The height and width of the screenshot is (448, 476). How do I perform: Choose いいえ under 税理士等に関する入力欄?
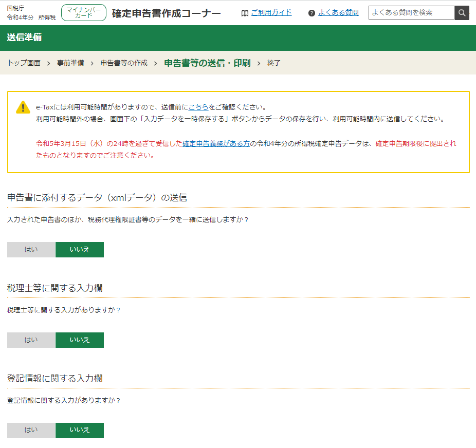coord(80,340)
